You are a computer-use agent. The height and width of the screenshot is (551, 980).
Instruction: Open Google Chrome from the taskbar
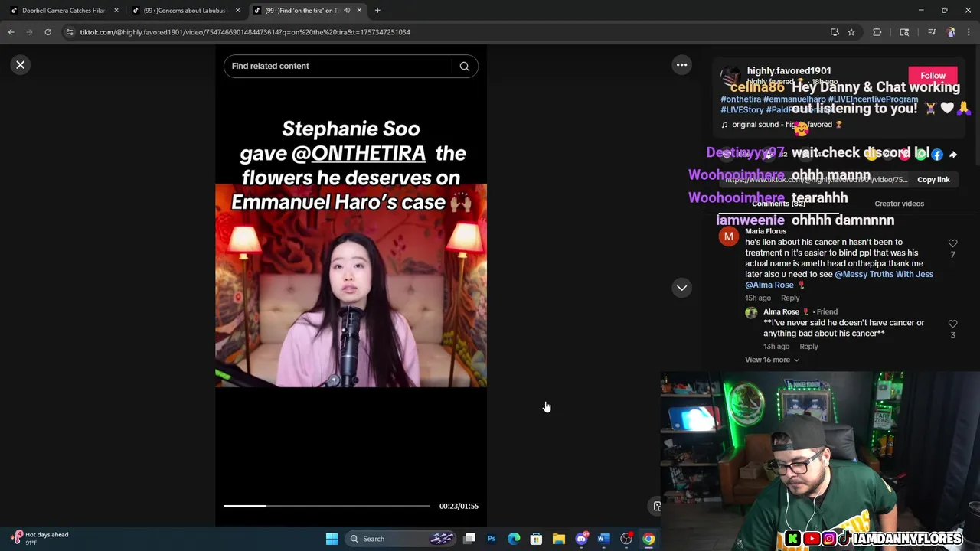click(648, 539)
